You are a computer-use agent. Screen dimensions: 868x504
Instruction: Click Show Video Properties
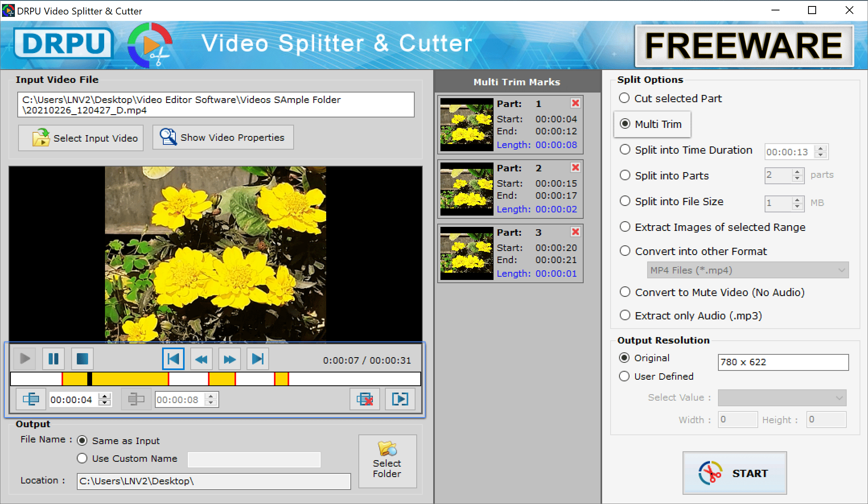point(223,137)
